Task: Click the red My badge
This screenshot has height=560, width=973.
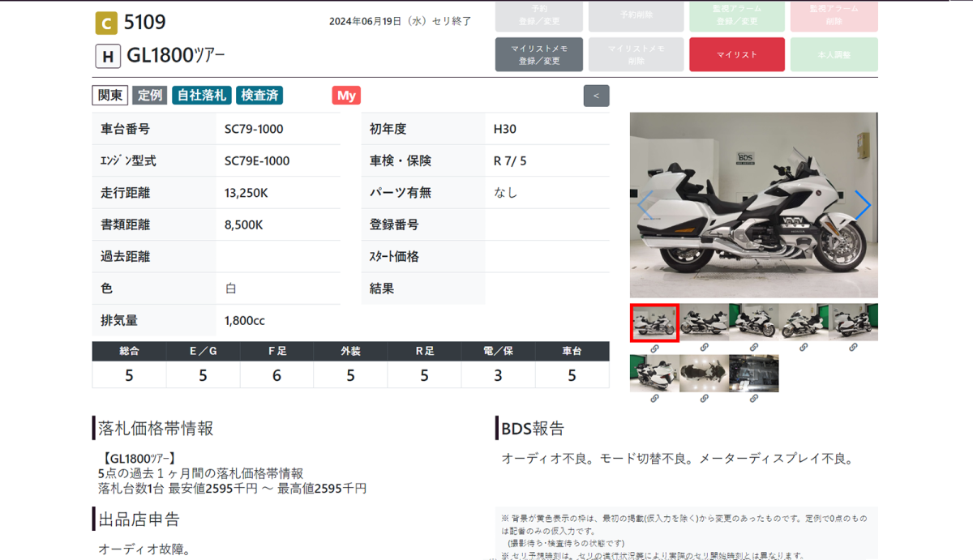Action: [x=346, y=95]
